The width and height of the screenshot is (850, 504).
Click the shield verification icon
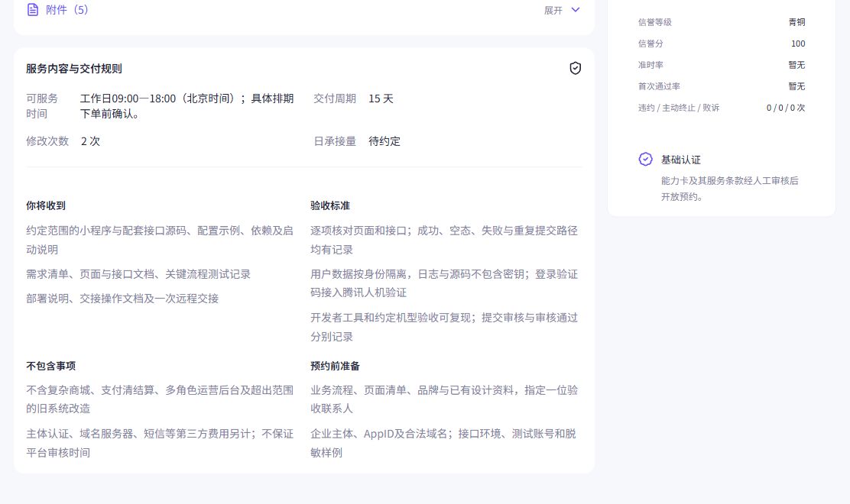(x=575, y=68)
